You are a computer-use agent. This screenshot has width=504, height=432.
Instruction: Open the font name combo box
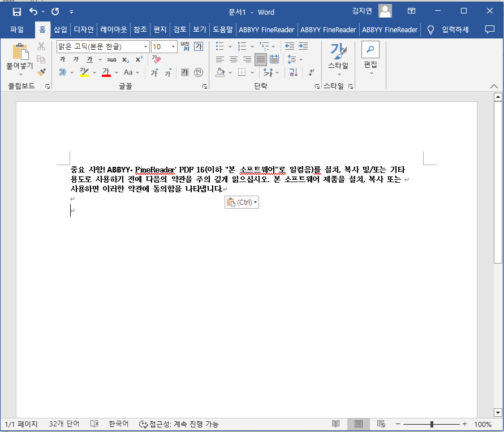pos(103,46)
